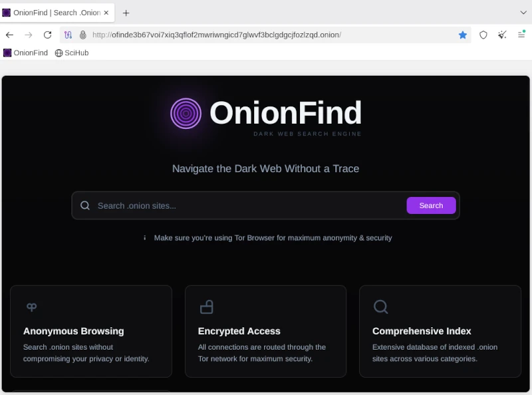The width and height of the screenshot is (532, 395).
Task: Reload the current page
Action: (x=47, y=35)
